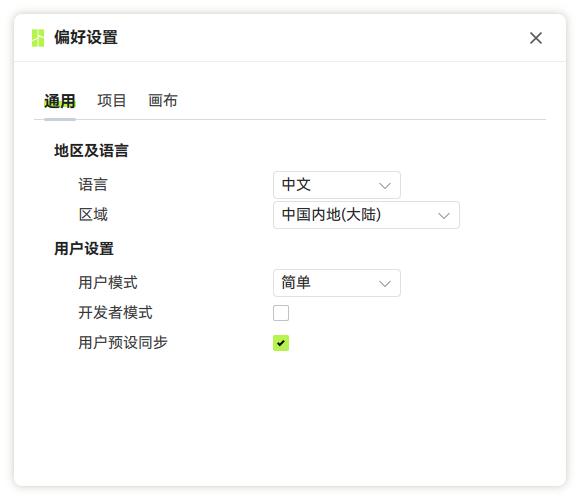Uncheck the green 用户预设同步 checkbox

point(281,343)
